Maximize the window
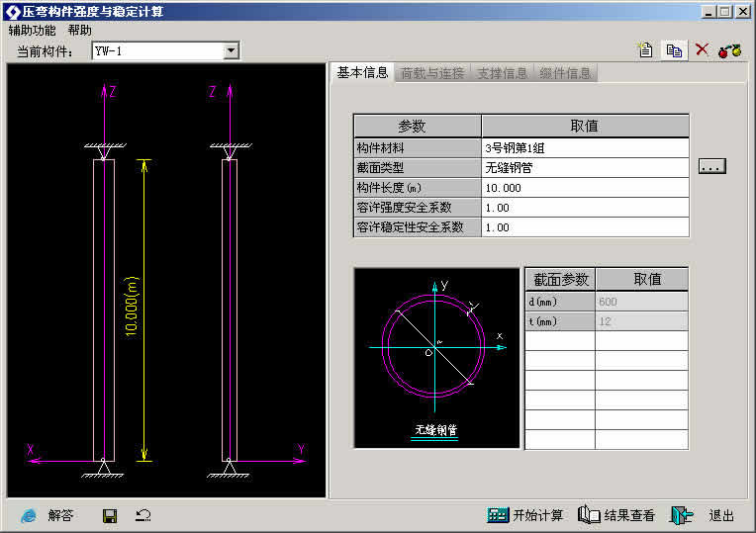This screenshot has height=533, width=756. (724, 12)
